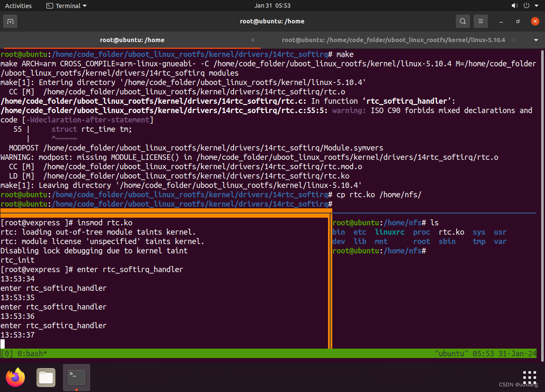Show applications grid
The height and width of the screenshot is (392, 545).
pos(530,378)
